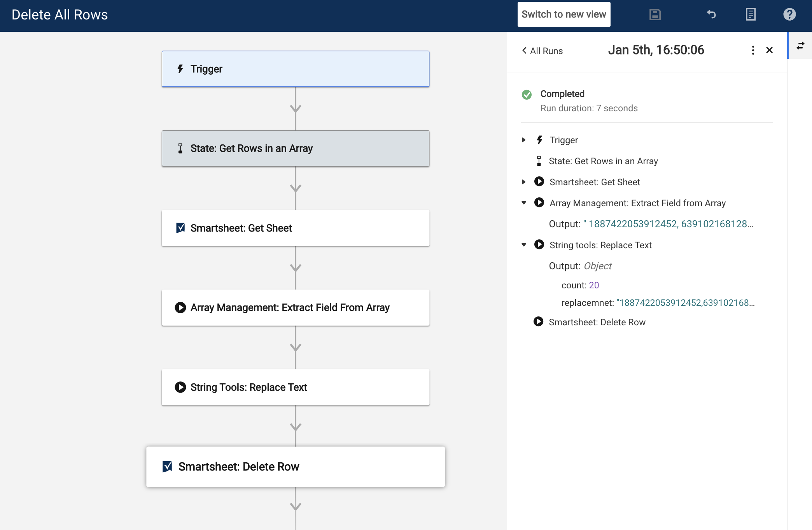Click lightning bolt icon on Trigger module
Screen dimensions: 812x530
tap(180, 69)
